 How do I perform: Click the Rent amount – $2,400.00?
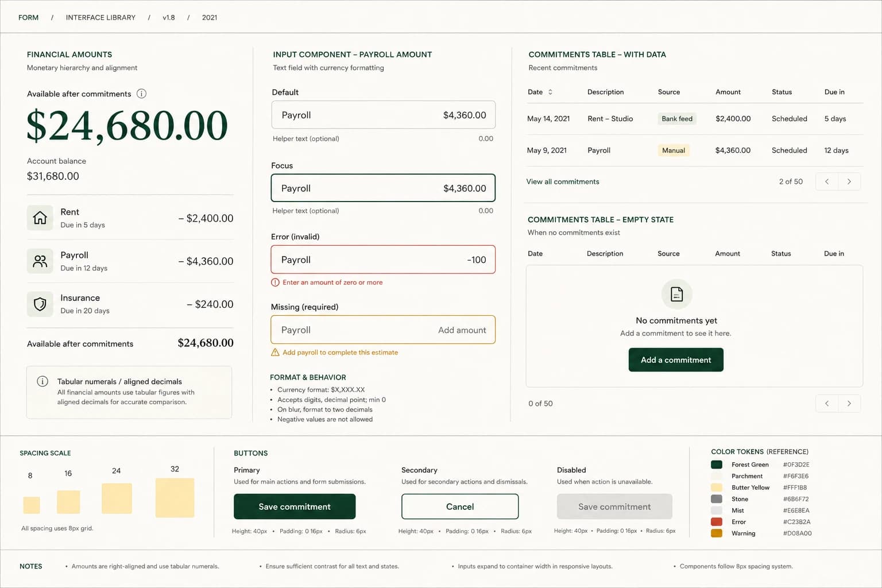pos(206,218)
